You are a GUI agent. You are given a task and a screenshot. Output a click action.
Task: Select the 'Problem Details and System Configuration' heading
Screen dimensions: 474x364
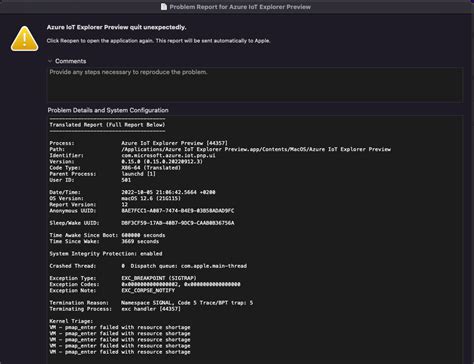108,110
